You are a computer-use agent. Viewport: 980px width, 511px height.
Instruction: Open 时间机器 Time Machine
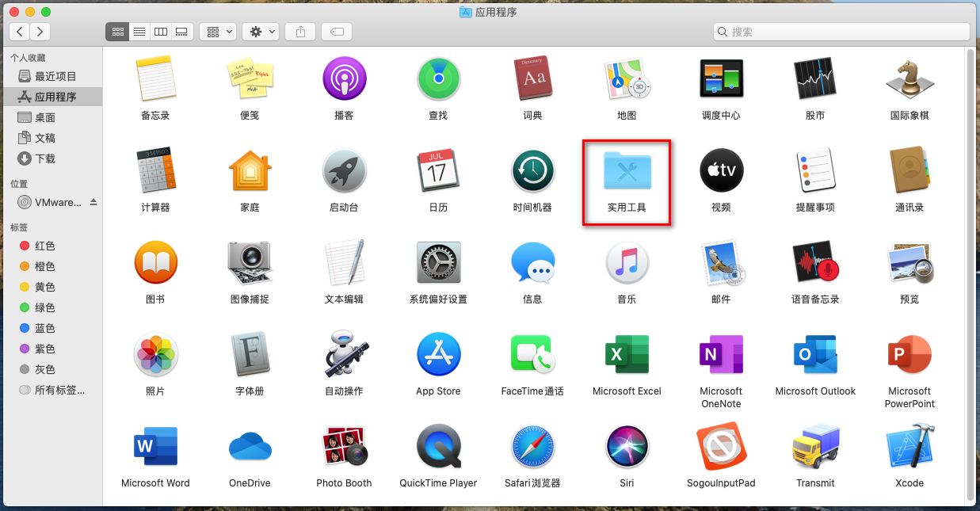(532, 170)
